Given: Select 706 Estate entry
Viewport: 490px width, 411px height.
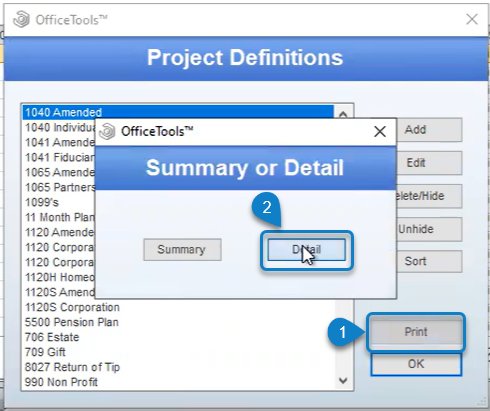Looking at the screenshot, I should [52, 337].
